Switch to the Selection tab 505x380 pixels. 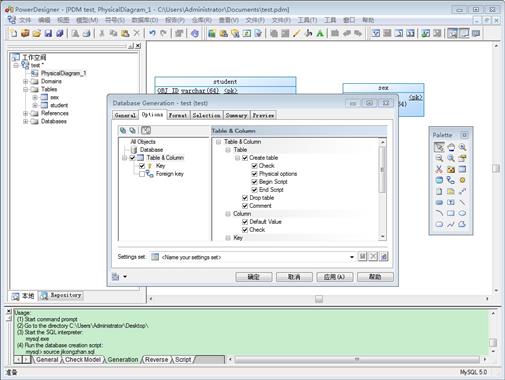206,115
